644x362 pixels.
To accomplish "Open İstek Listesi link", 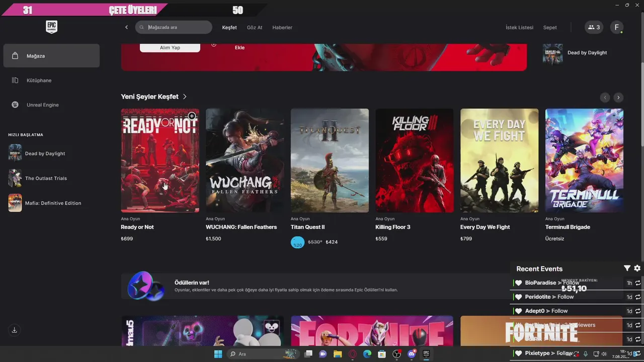I will point(519,27).
